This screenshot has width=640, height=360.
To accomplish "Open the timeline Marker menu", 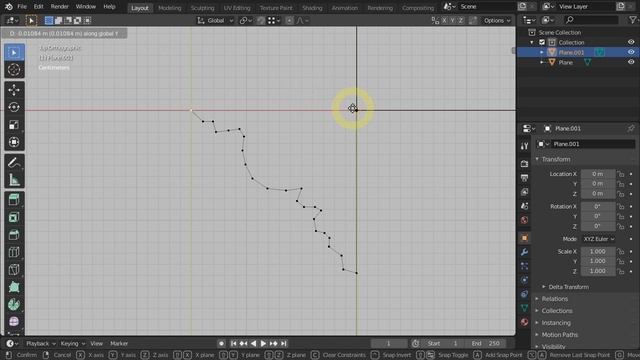I will 119,344.
